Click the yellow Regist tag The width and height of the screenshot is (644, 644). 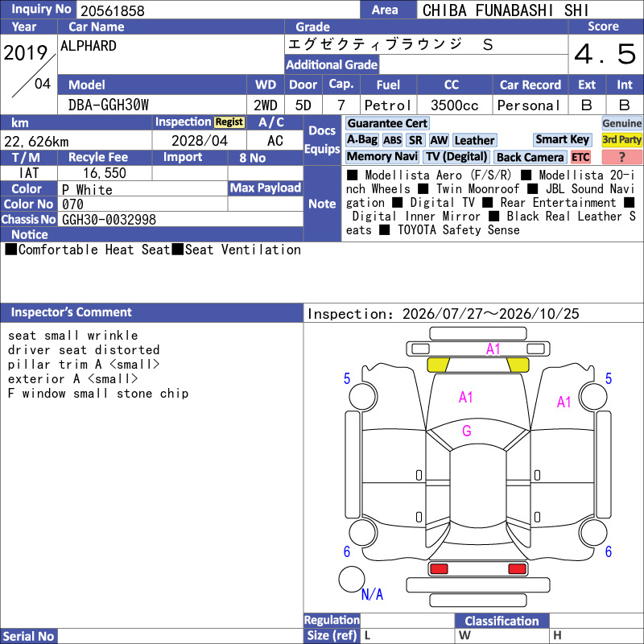229,122
